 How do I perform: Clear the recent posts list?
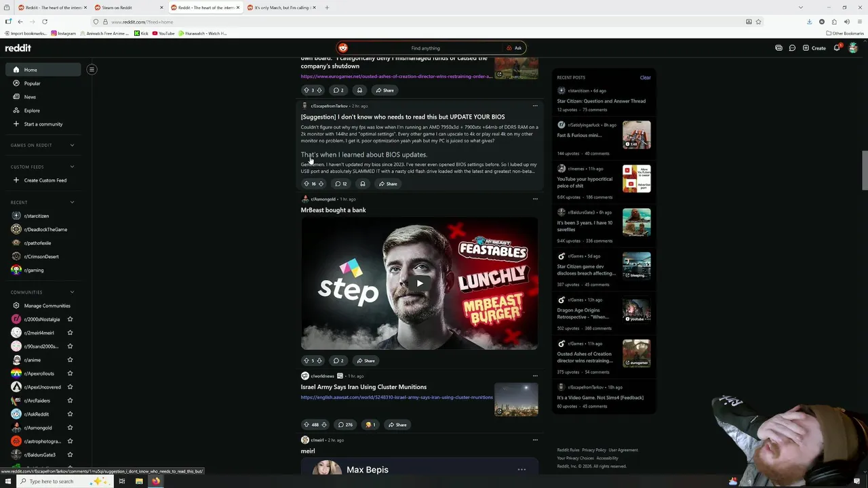click(x=645, y=77)
